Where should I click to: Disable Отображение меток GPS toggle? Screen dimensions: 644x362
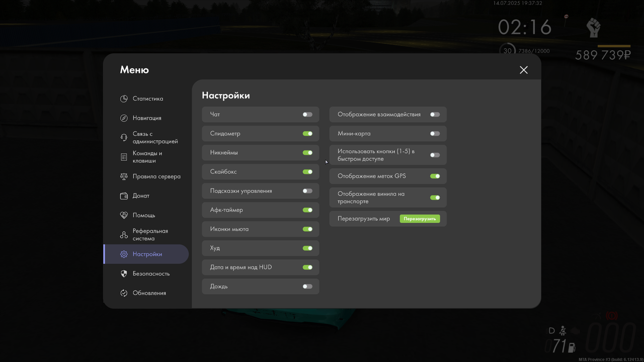[x=435, y=176]
